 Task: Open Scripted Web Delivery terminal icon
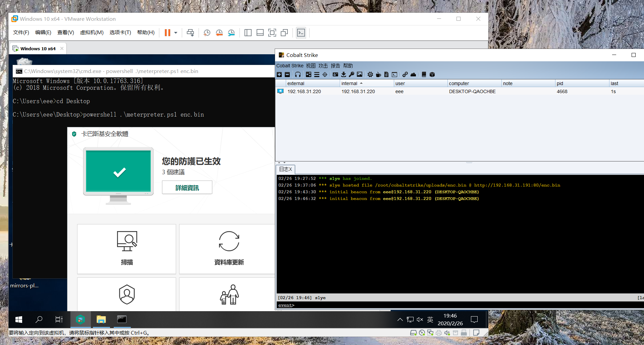tap(394, 74)
